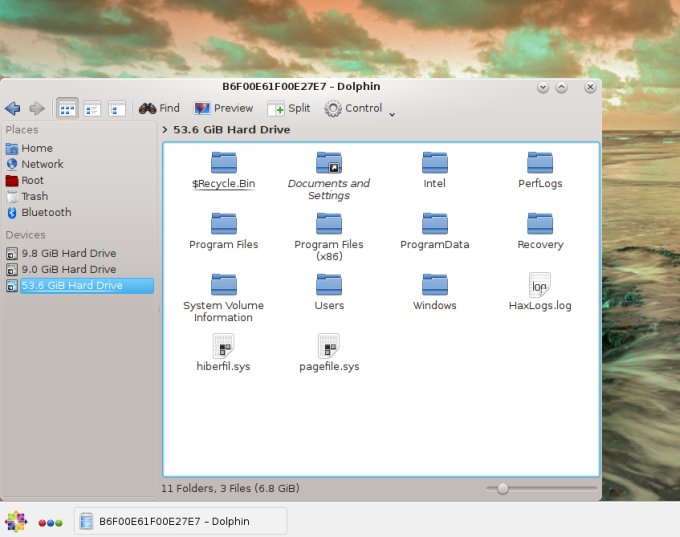This screenshot has width=680, height=537.
Task: Select the 9.8 GiB Hard Drive device
Action: click(61, 253)
